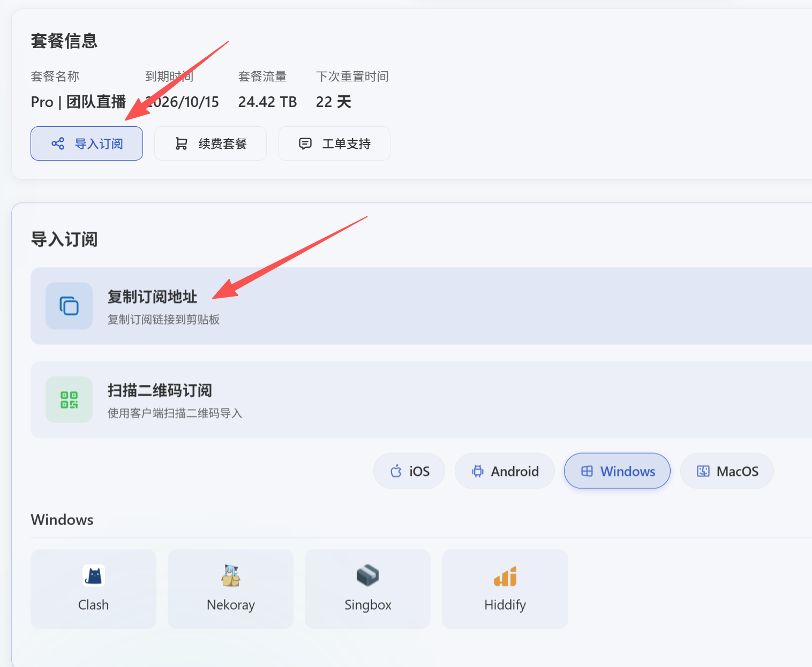Click the chat bubble icon on 工单支持
This screenshot has width=812, height=667.
tap(305, 143)
